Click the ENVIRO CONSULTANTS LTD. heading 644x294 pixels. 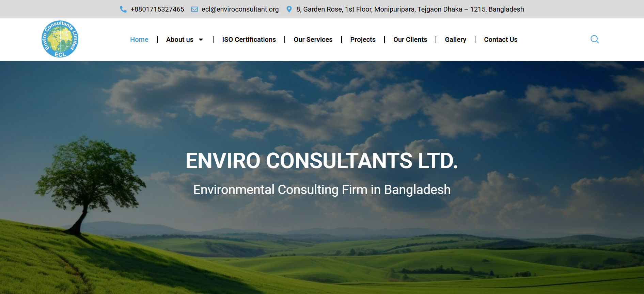(322, 161)
